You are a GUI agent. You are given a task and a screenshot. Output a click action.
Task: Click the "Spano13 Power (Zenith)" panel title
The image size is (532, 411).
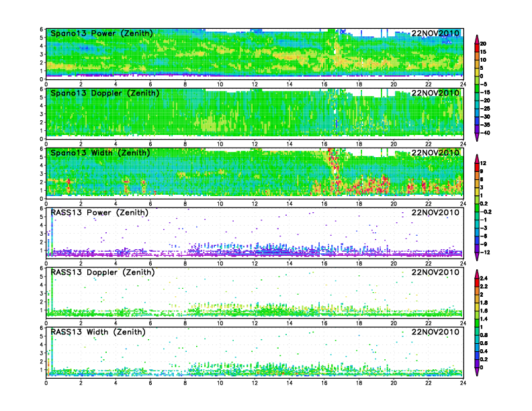pyautogui.click(x=101, y=33)
